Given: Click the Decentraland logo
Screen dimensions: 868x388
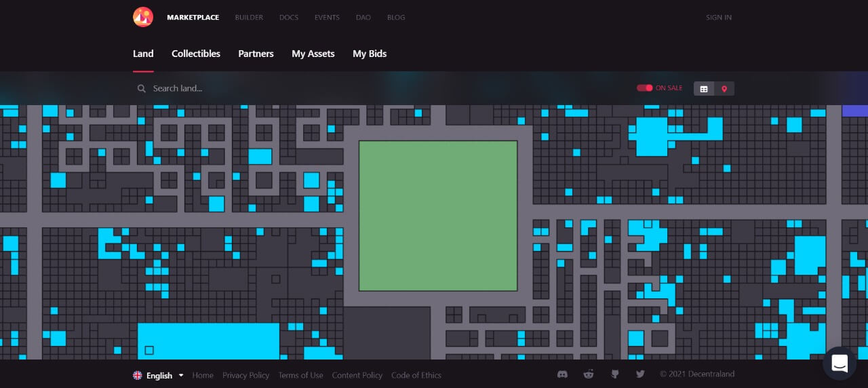Looking at the screenshot, I should coord(143,17).
